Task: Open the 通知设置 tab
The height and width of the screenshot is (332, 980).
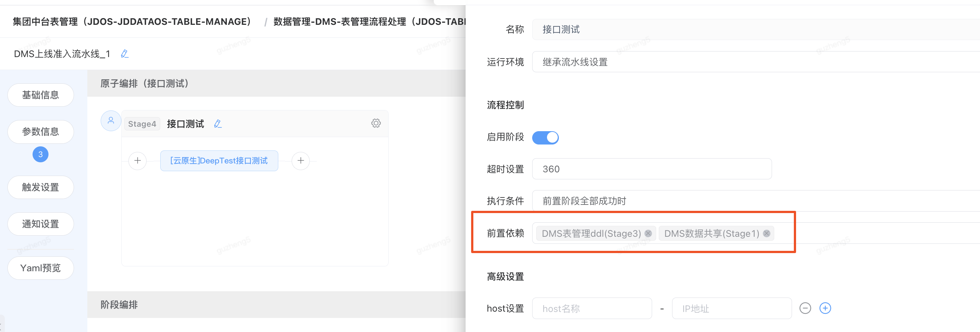Action: (40, 224)
